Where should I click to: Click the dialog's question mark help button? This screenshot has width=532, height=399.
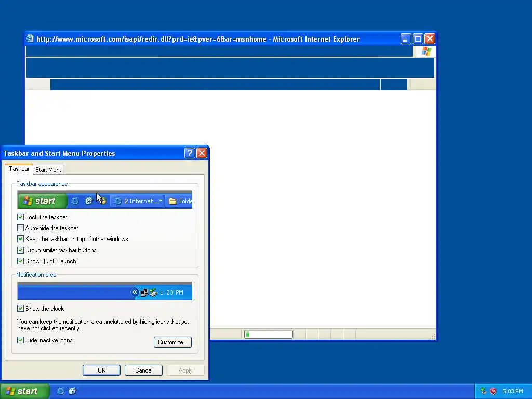(190, 153)
